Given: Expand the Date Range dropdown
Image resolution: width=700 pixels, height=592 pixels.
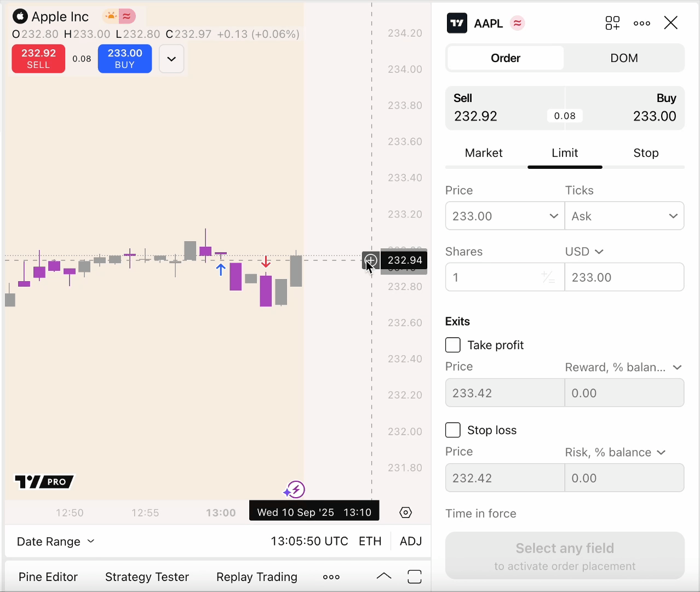Looking at the screenshot, I should (56, 542).
